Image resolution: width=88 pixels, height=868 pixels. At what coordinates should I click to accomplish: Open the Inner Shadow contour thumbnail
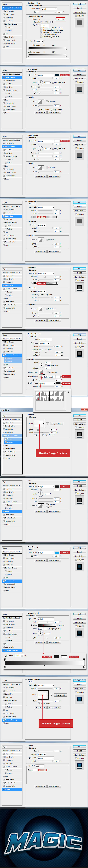pos(41,167)
